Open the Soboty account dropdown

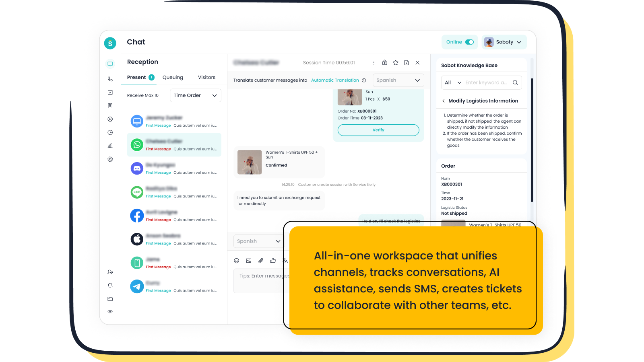pyautogui.click(x=504, y=42)
